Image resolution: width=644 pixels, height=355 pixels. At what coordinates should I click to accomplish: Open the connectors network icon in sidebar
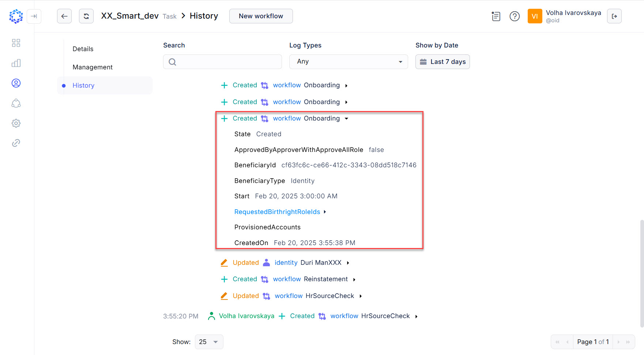[16, 103]
